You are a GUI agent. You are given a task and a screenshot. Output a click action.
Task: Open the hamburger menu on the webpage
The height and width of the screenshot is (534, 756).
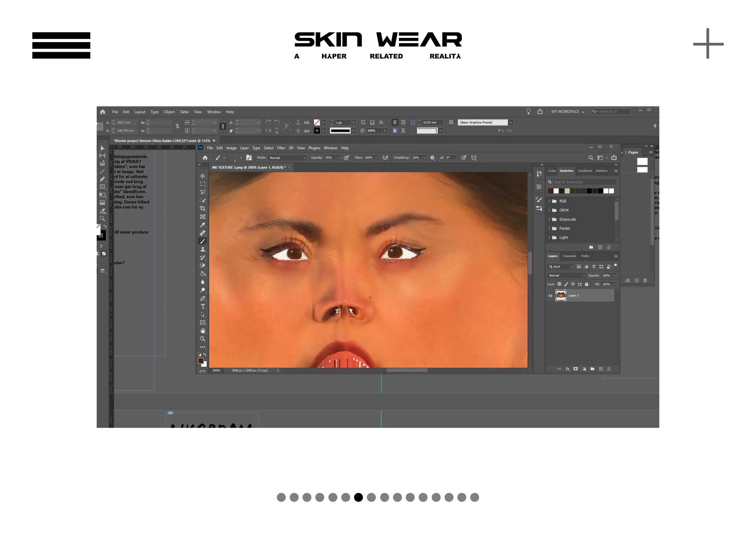point(61,45)
